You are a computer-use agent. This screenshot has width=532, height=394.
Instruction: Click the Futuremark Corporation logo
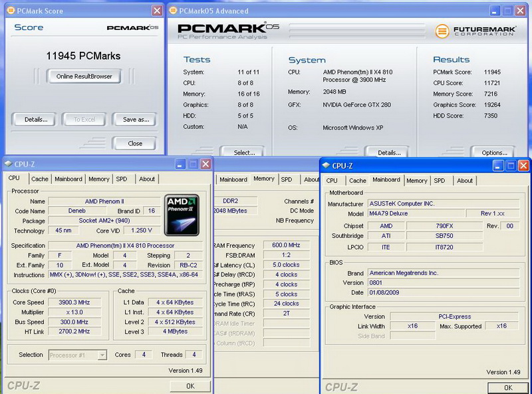475,31
